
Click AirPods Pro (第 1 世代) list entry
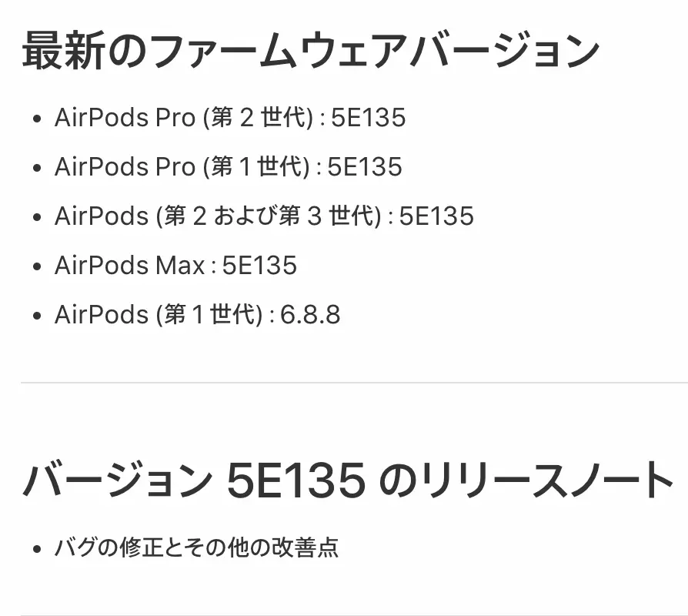pos(228,167)
